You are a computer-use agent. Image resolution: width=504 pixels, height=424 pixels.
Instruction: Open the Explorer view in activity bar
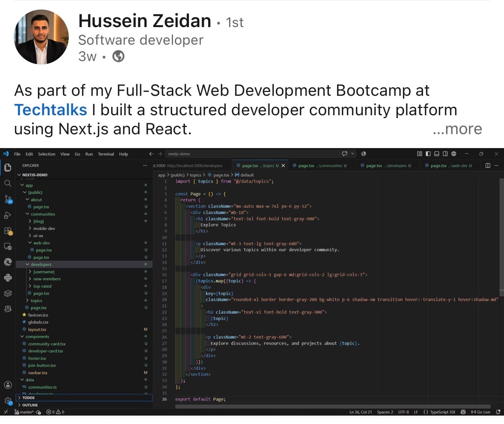click(x=8, y=167)
